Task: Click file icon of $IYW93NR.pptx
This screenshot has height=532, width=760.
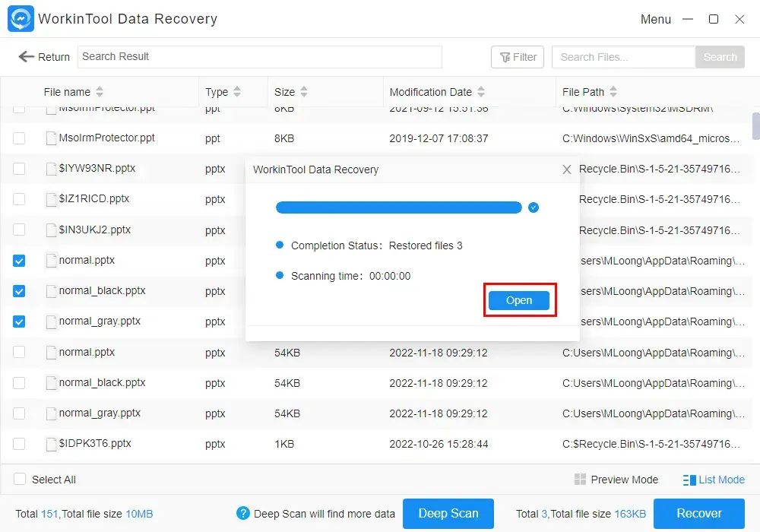Action: (51, 169)
